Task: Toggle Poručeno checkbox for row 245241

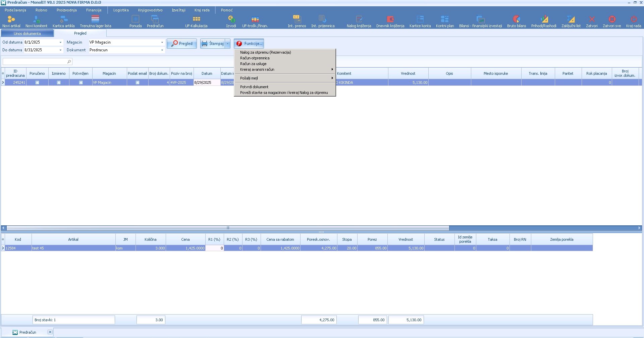Action: point(37,82)
